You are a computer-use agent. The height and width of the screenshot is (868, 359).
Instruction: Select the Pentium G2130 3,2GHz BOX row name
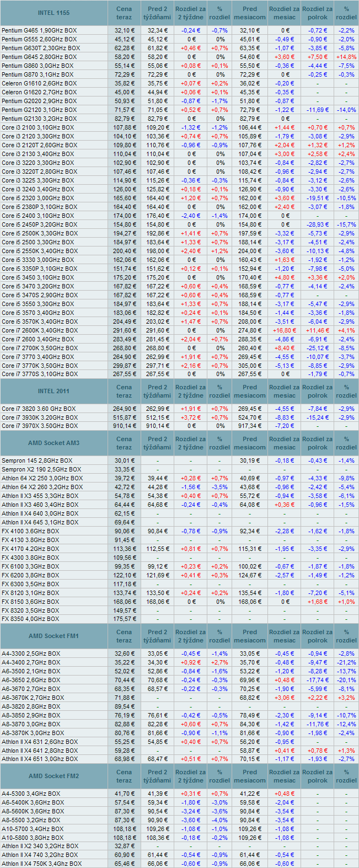coord(39,119)
